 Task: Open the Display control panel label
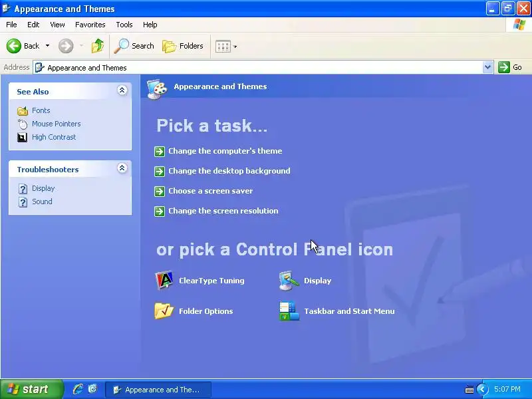point(318,281)
